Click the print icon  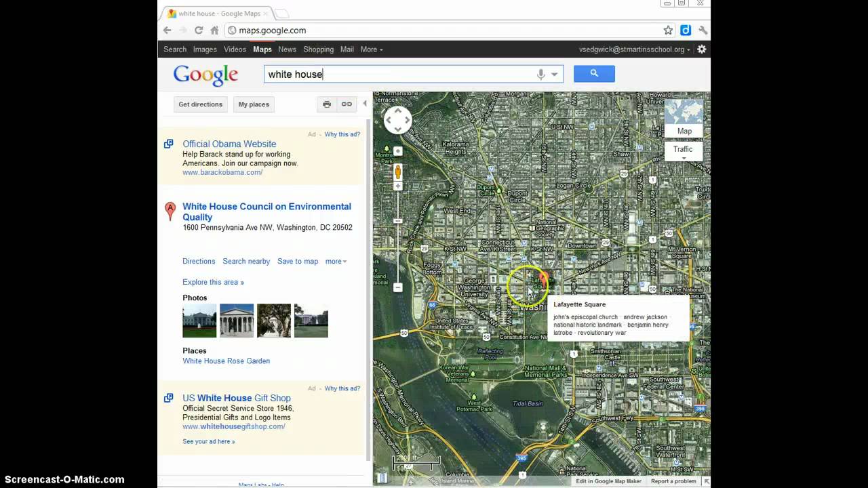pyautogui.click(x=327, y=104)
